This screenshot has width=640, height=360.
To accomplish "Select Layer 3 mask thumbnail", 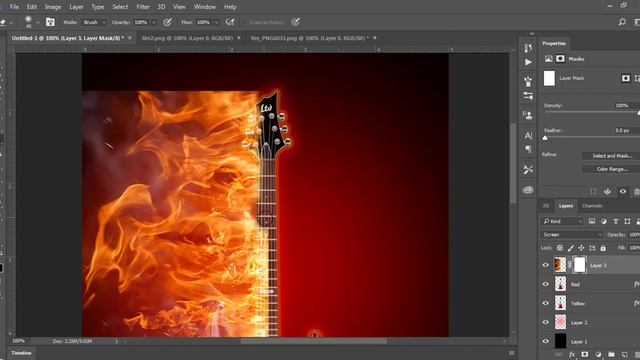I will pyautogui.click(x=580, y=264).
